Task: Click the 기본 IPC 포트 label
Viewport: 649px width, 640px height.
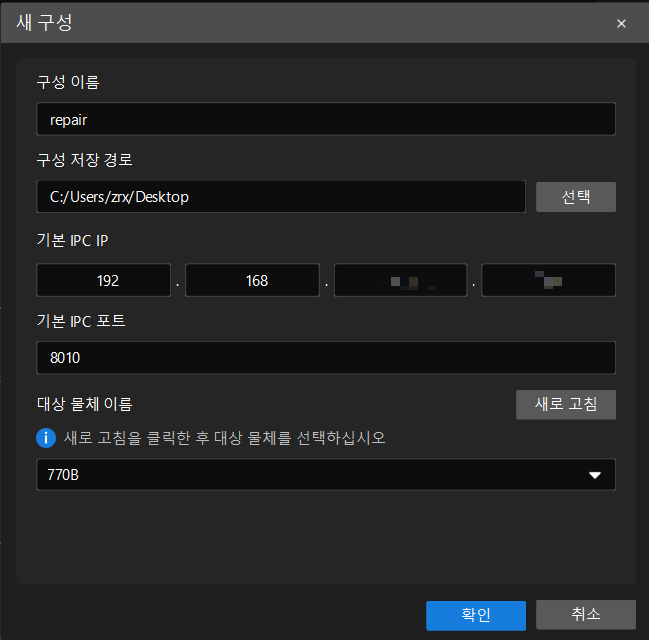Action: 81,321
